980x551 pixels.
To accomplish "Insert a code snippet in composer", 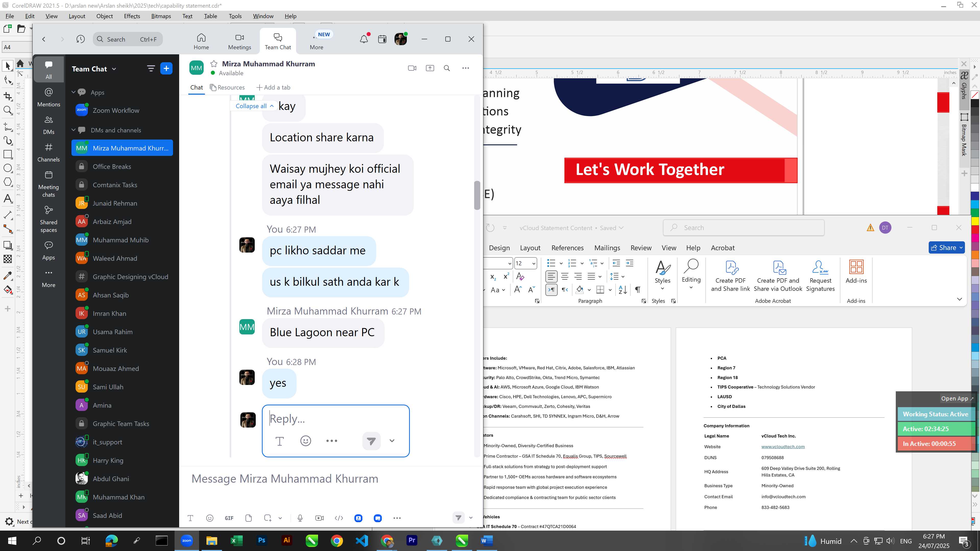I will pyautogui.click(x=339, y=518).
